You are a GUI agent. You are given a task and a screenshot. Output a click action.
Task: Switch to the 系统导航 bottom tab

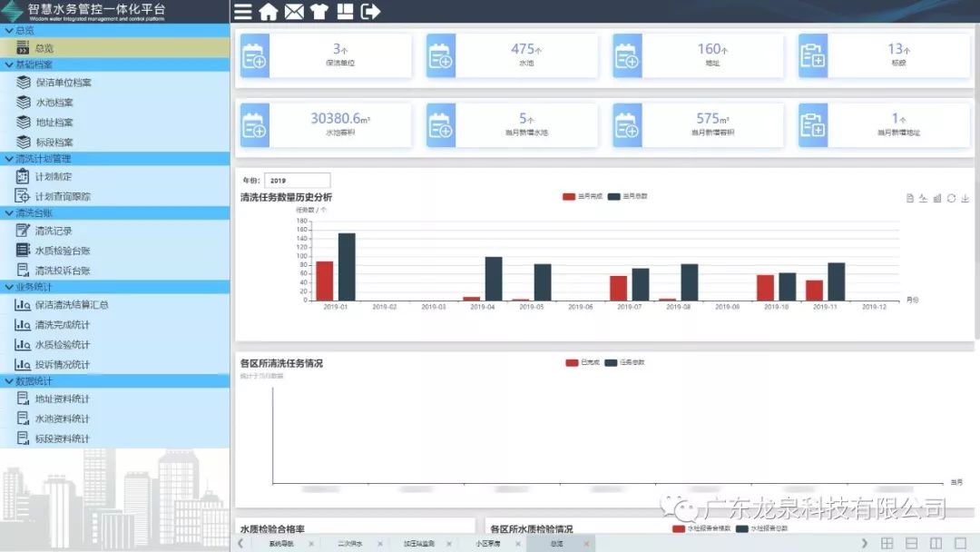click(x=281, y=544)
